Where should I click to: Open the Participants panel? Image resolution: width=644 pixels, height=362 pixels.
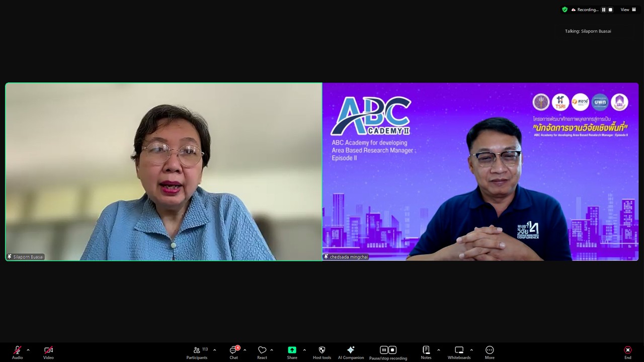[197, 352]
